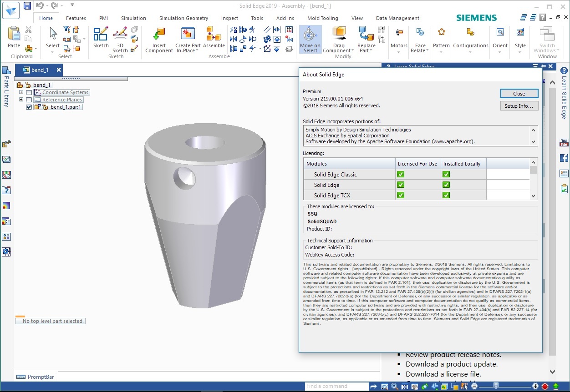This screenshot has width=570, height=392.
Task: Toggle the Reference Planes checkbox
Action: coord(29,100)
